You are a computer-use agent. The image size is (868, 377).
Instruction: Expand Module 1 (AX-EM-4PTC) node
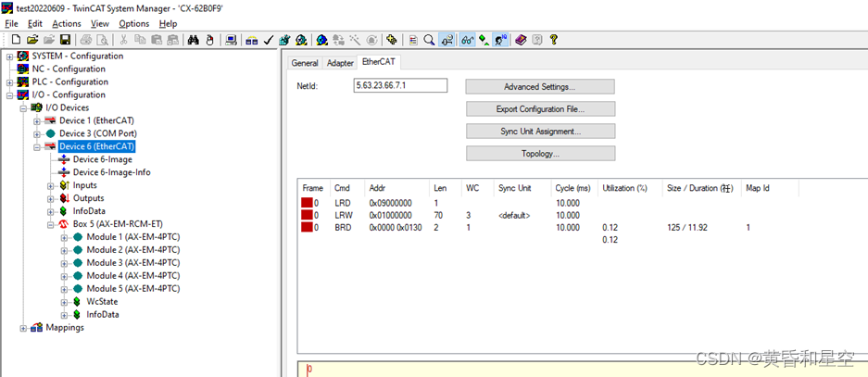[64, 237]
